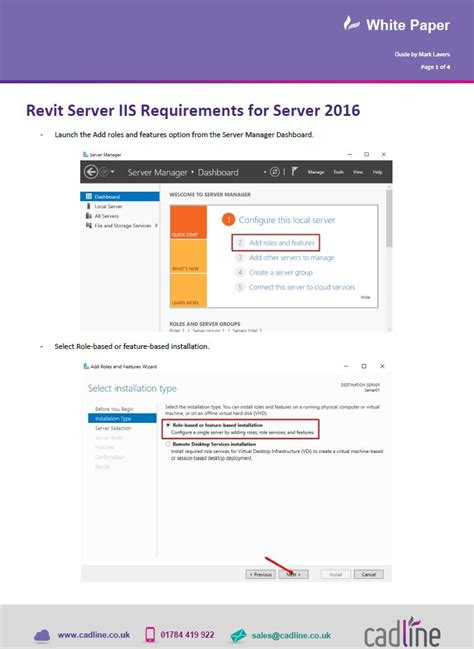The image size is (474, 649).
Task: Open the www.cadline.co.uk link
Action: (x=94, y=635)
